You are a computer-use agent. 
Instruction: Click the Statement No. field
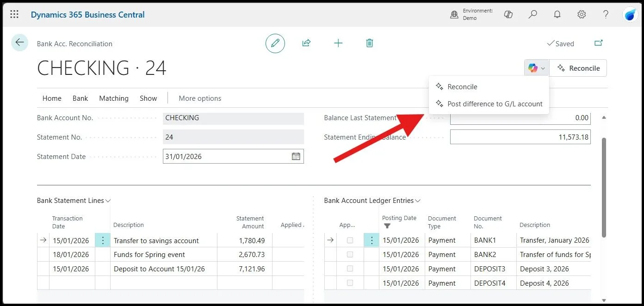point(233,137)
